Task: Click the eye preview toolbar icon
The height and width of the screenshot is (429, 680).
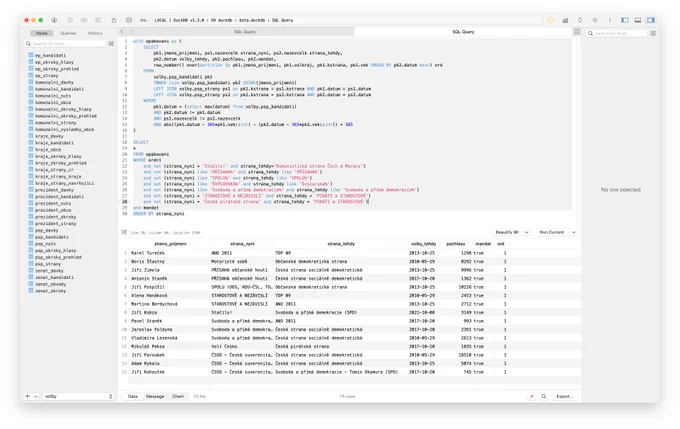Action: (x=84, y=20)
